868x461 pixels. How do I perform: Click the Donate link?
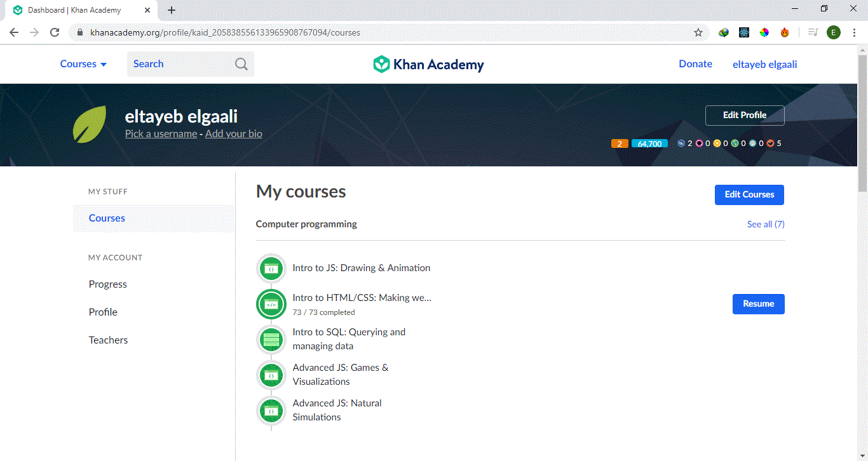pyautogui.click(x=695, y=64)
